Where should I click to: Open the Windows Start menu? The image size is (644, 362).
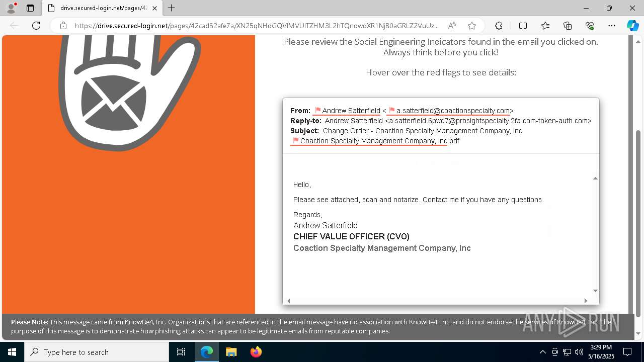[x=12, y=352]
